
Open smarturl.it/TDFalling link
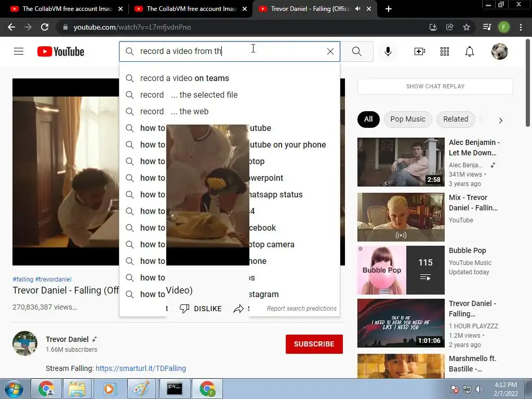tap(140, 368)
